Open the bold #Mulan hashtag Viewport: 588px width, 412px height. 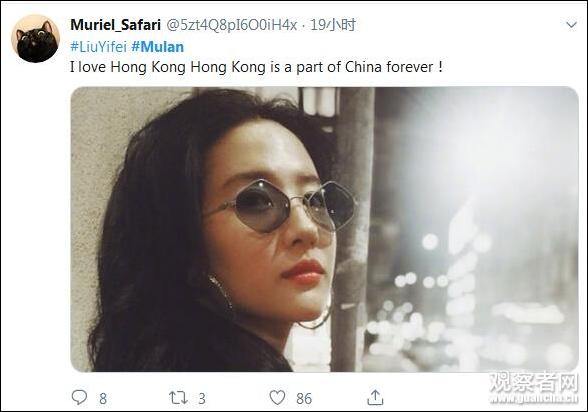[x=158, y=47]
